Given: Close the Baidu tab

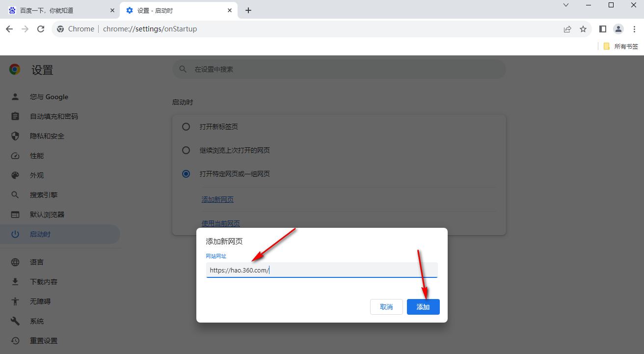Looking at the screenshot, I should click(x=112, y=10).
